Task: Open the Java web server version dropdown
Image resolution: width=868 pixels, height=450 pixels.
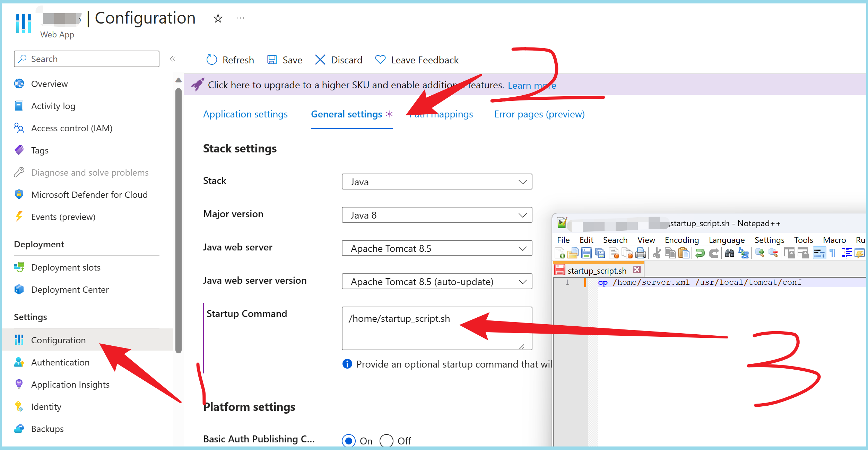Action: pyautogui.click(x=436, y=282)
